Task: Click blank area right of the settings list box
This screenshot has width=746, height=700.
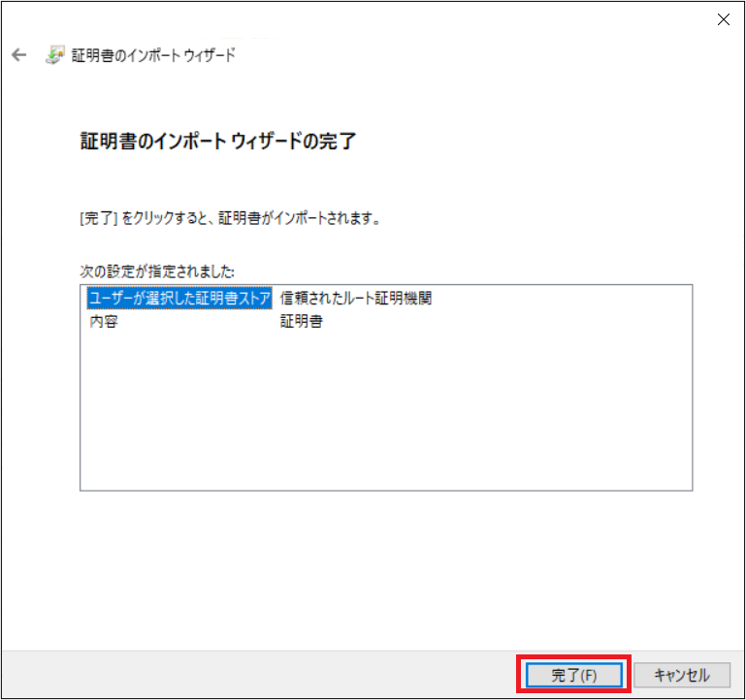Action: (718, 388)
